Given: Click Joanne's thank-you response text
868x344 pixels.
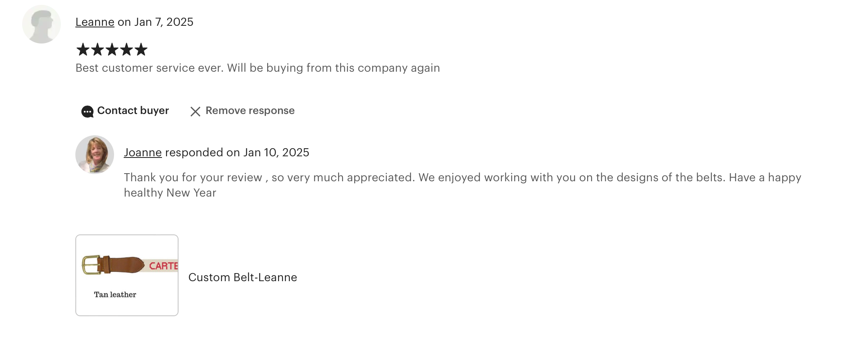Looking at the screenshot, I should pos(462,185).
